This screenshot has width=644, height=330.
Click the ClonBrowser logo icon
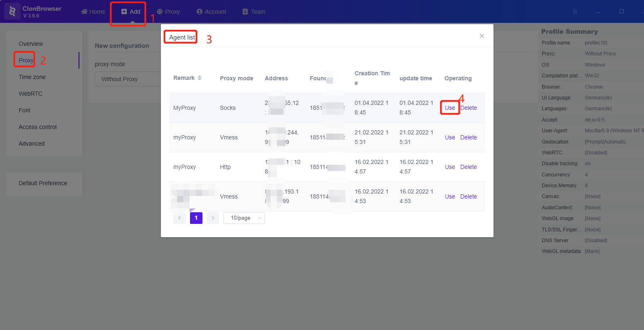point(12,11)
